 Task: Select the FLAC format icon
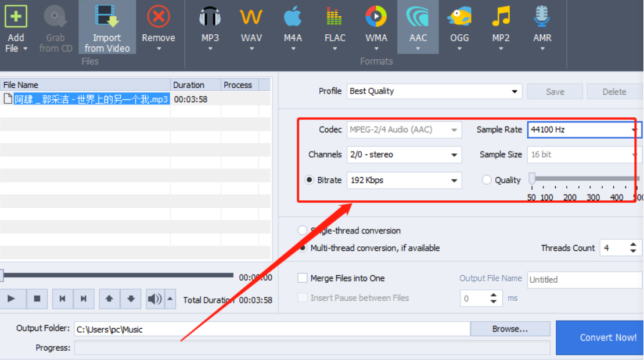click(334, 17)
